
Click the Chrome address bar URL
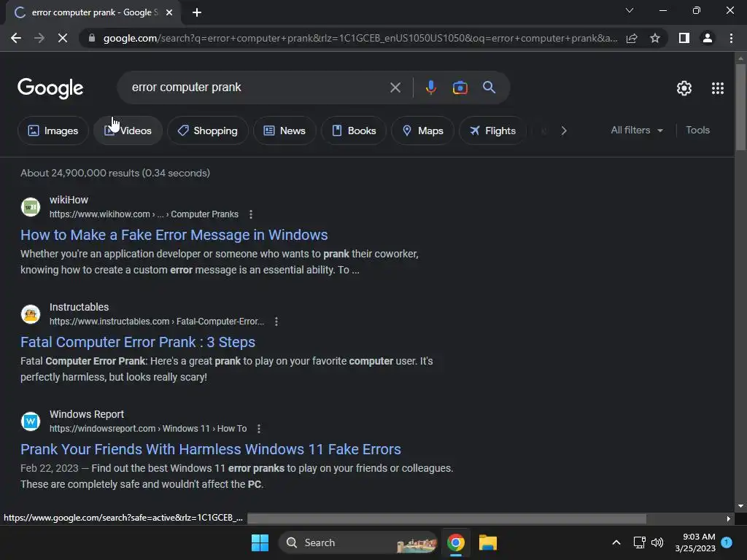(x=360, y=38)
